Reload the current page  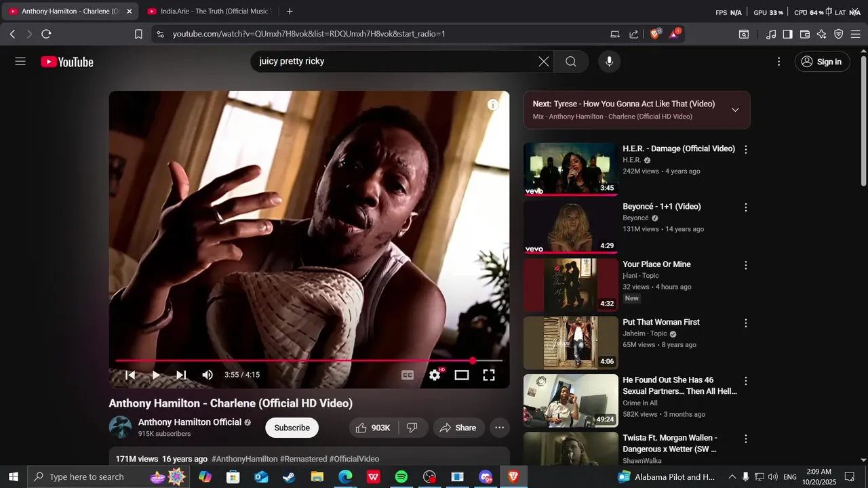46,34
